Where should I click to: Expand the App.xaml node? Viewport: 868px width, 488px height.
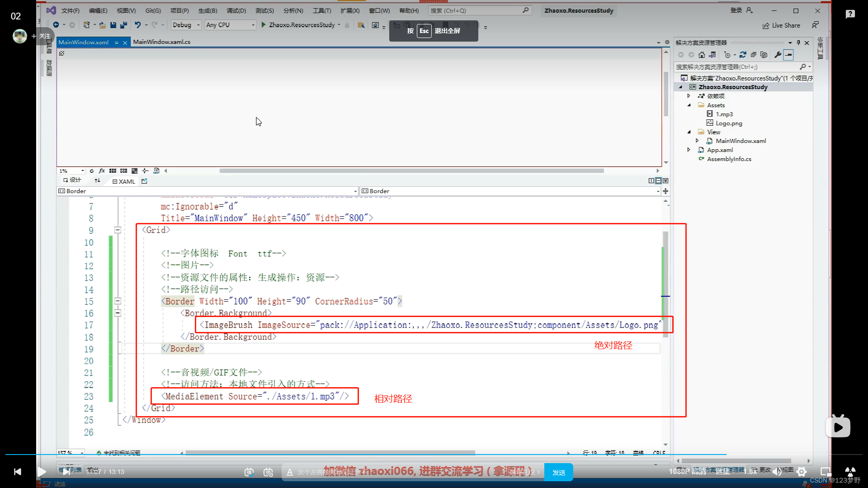pos(689,150)
